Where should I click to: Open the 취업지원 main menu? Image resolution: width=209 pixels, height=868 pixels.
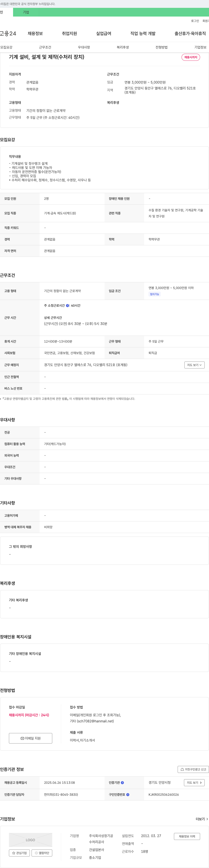pos(69,33)
